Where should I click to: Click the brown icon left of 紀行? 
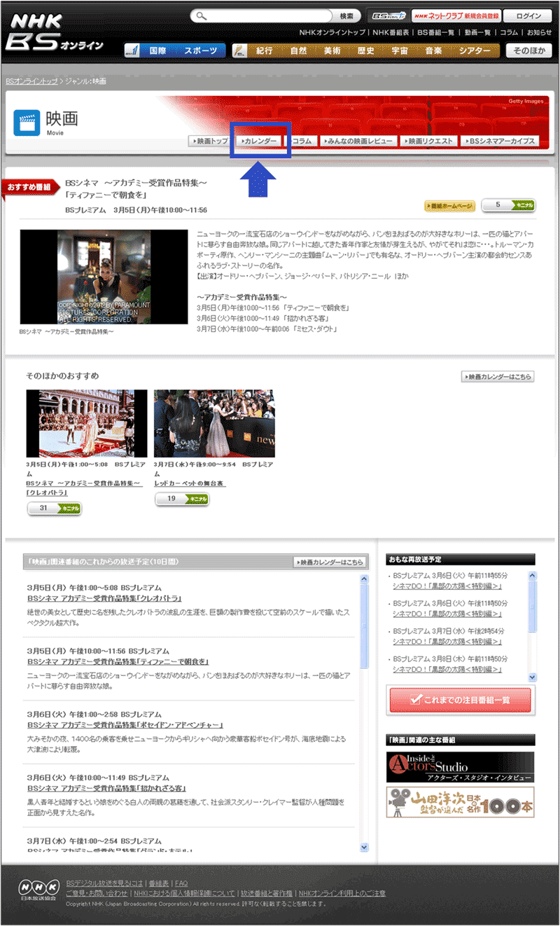click(239, 50)
